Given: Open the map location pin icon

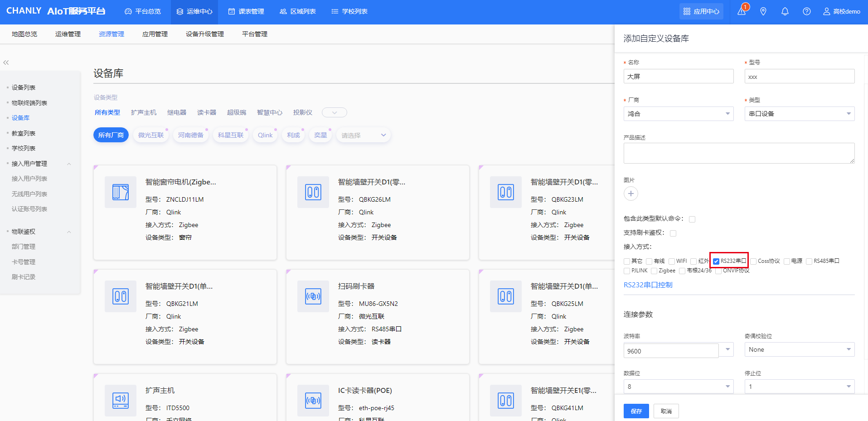Looking at the screenshot, I should [763, 11].
